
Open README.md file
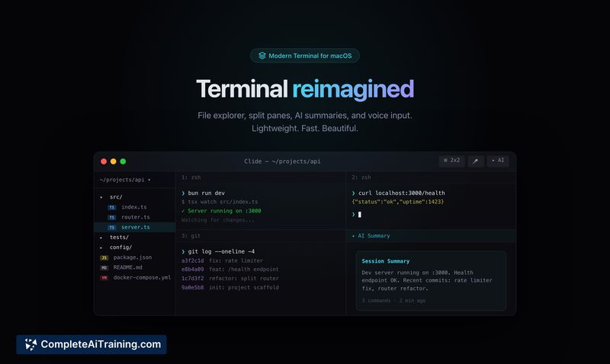pyautogui.click(x=127, y=267)
